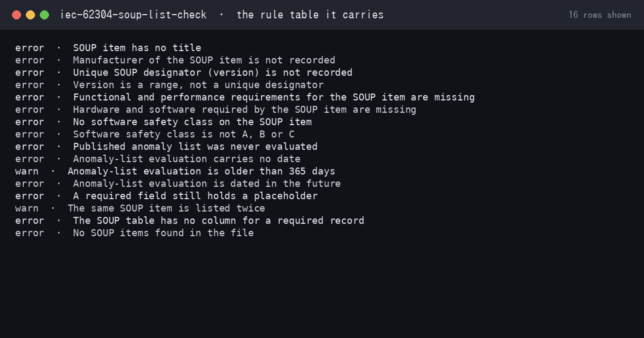Click the 'Published anomaly list was never evaluated' row
644x338 pixels.
pos(166,146)
